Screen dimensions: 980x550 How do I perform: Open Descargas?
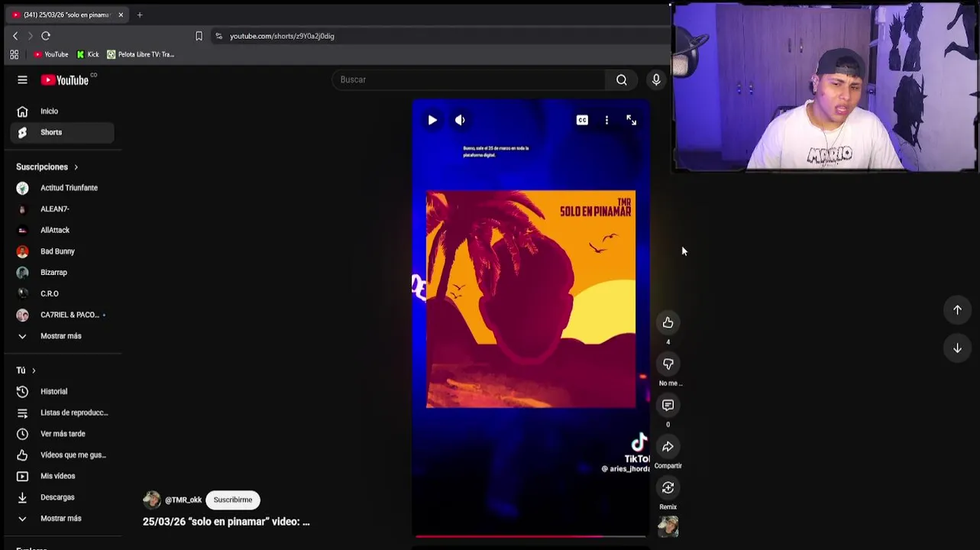63,497
